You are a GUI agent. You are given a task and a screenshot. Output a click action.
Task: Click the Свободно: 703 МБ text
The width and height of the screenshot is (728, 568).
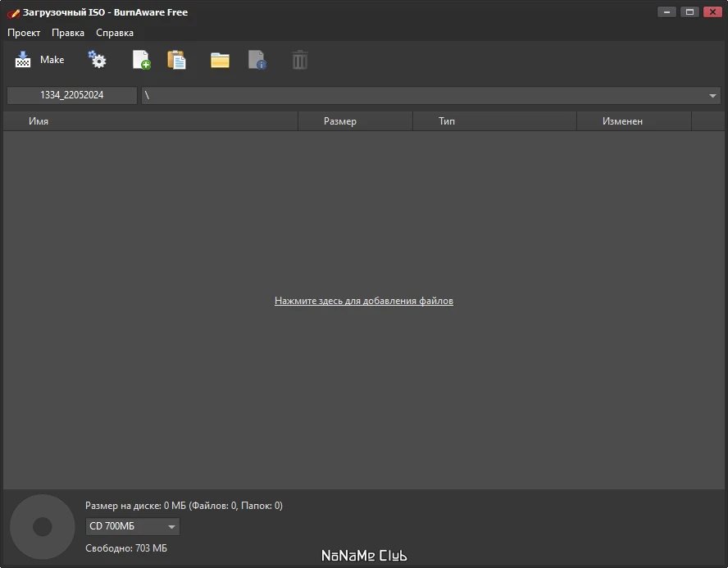[x=126, y=548]
